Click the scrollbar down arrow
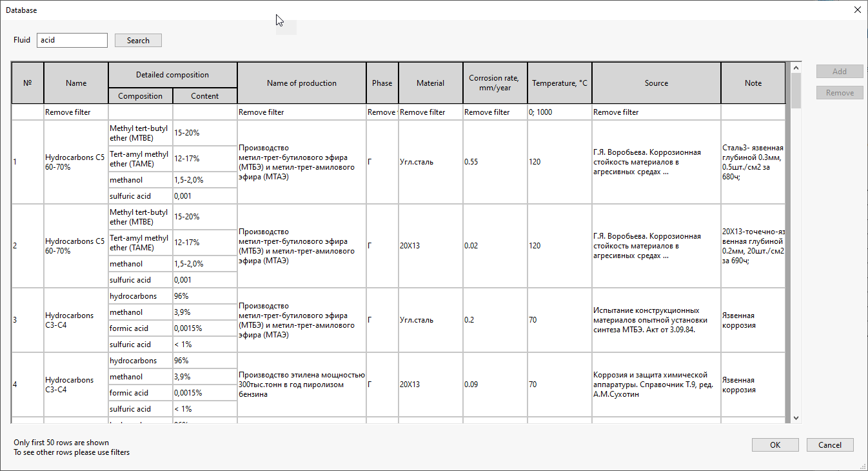868x471 pixels. tap(796, 418)
